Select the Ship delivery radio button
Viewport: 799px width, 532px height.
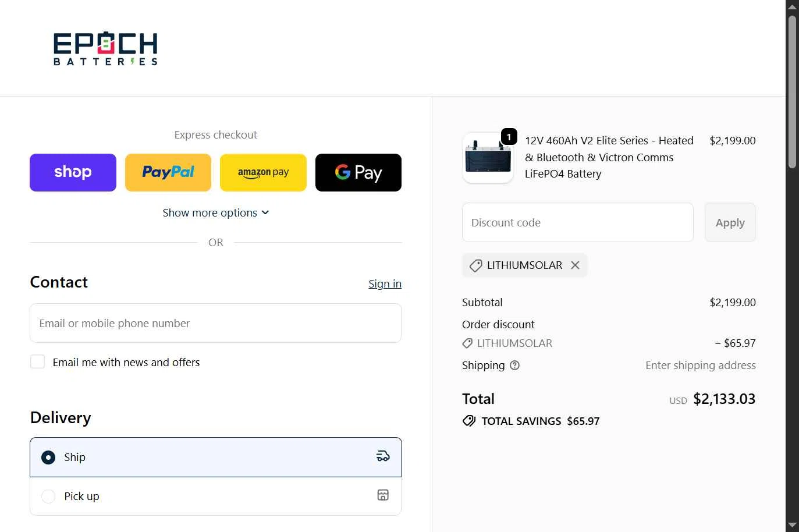pos(48,457)
